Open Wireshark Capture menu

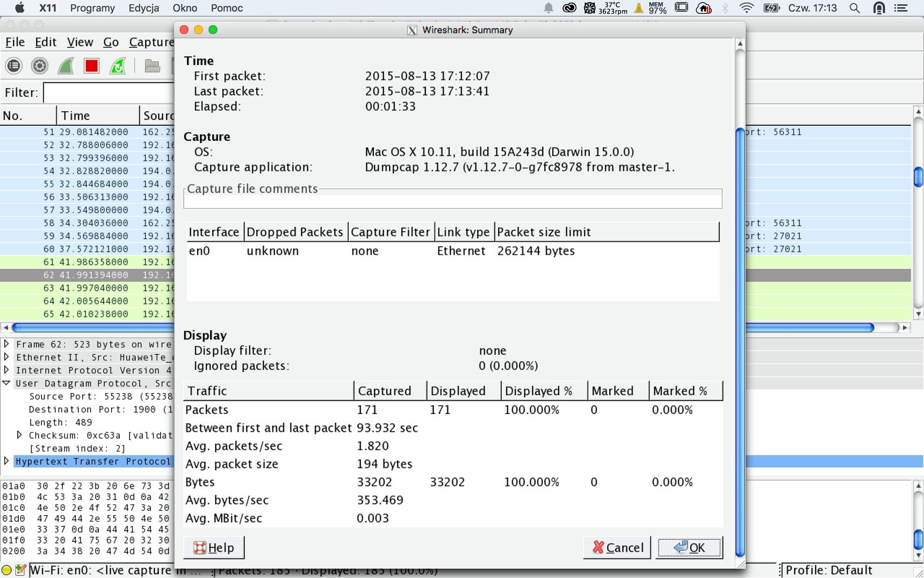pos(151,42)
